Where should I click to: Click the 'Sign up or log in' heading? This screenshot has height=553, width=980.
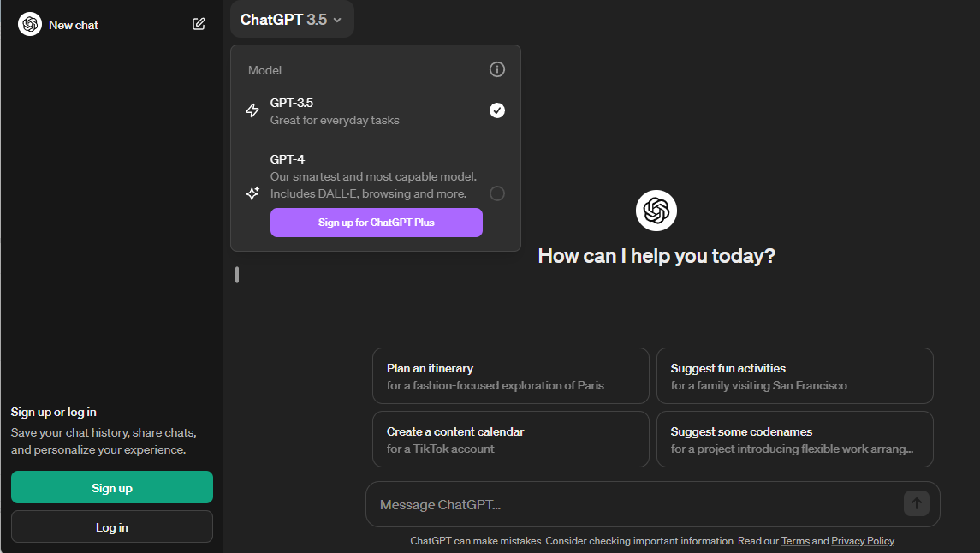pyautogui.click(x=54, y=413)
